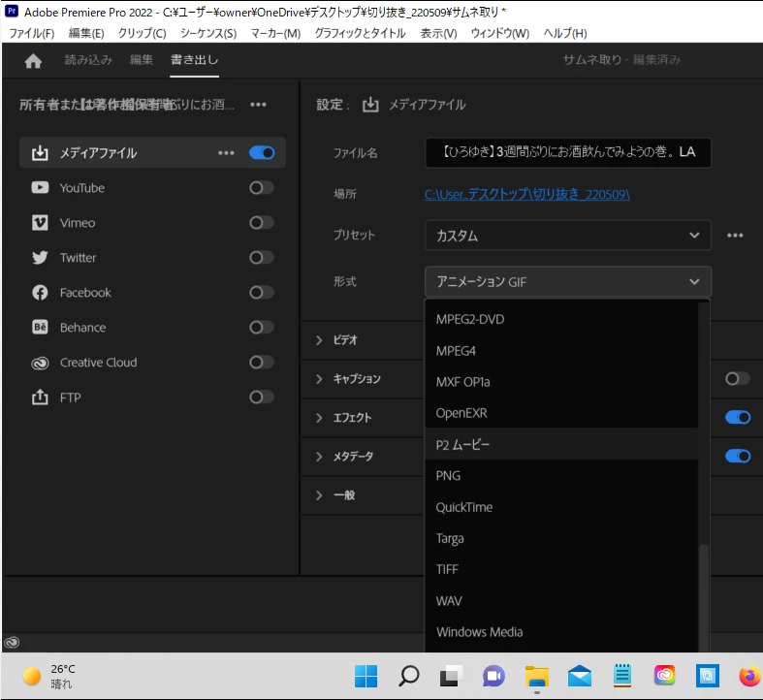Turn off the メタデータ section toggle
This screenshot has height=700, width=763.
click(737, 456)
